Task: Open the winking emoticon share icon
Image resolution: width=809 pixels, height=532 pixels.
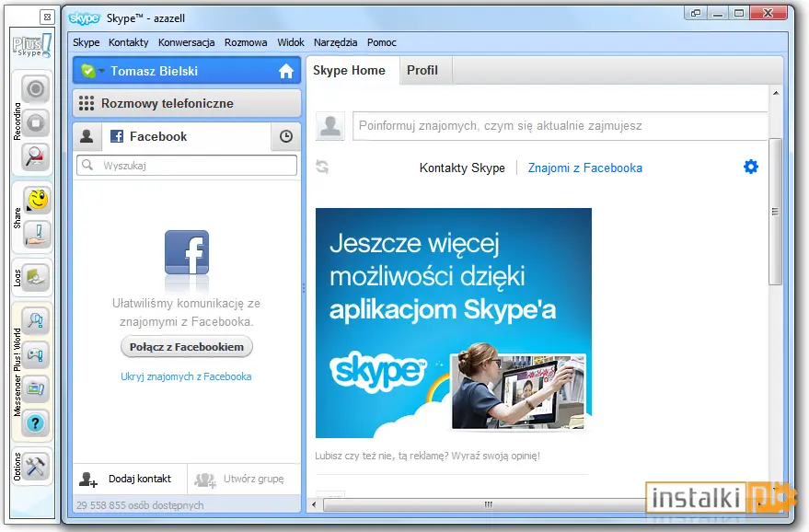Action: point(37,200)
